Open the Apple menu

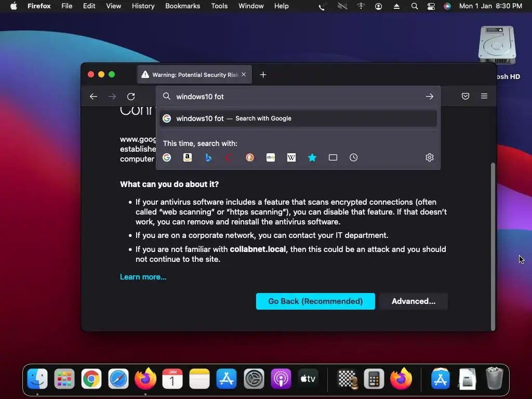click(x=14, y=6)
